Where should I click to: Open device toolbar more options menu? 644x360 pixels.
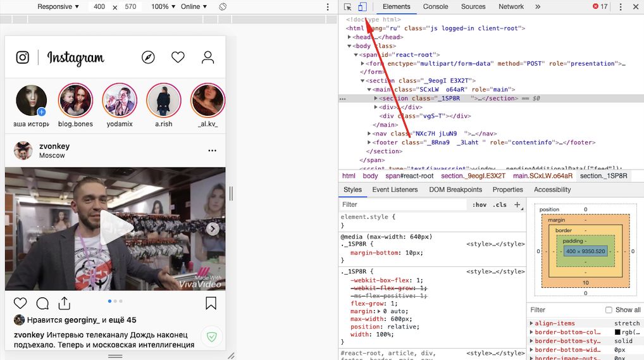(x=327, y=6)
